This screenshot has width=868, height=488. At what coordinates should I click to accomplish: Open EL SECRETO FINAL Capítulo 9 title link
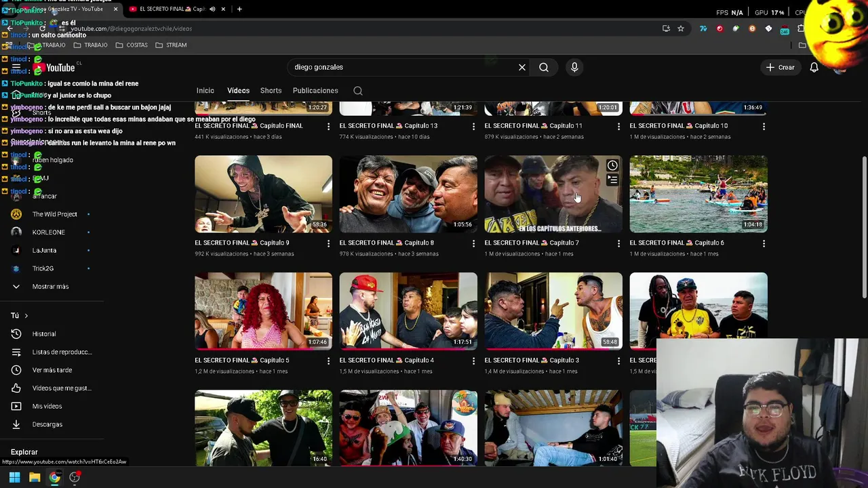(x=242, y=243)
